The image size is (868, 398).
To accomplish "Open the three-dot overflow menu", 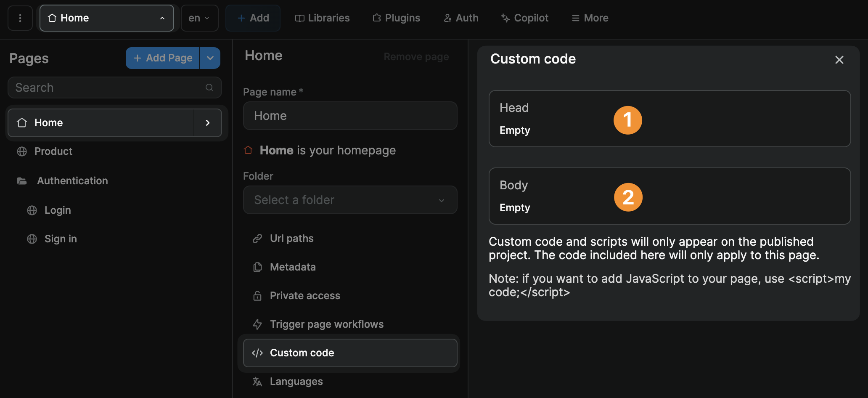I will click(20, 18).
